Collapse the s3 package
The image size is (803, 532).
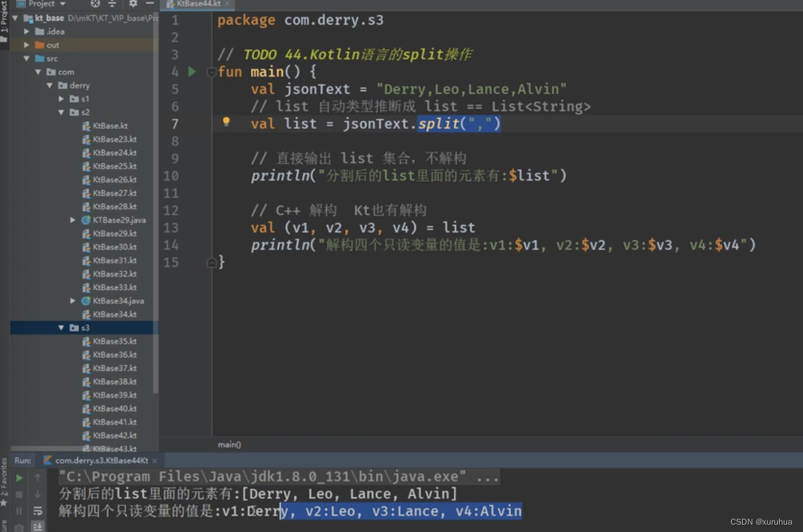click(61, 328)
